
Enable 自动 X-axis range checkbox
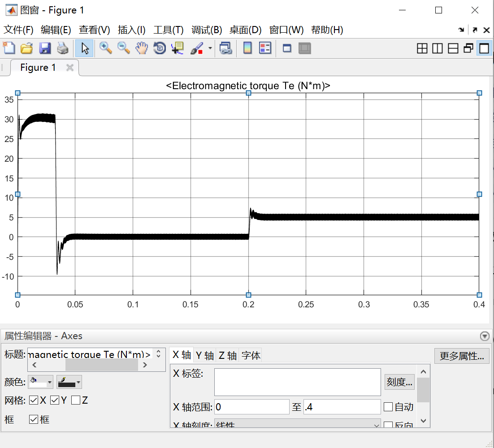tap(388, 407)
